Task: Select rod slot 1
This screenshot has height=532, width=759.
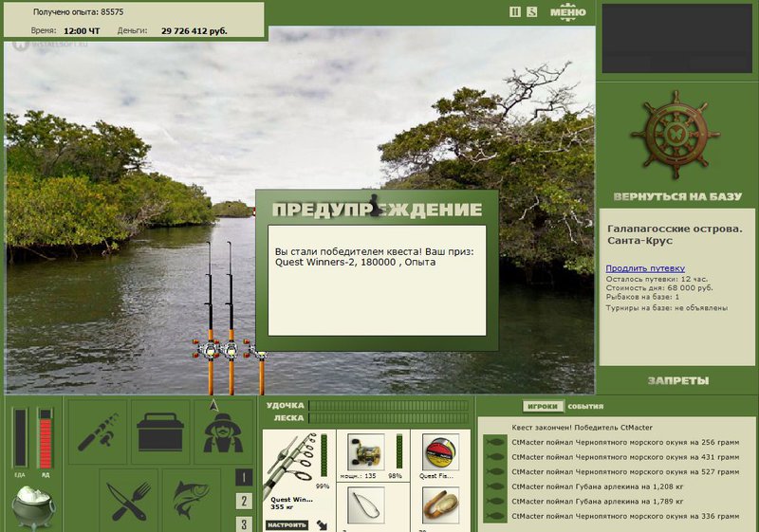Action: pos(244,478)
